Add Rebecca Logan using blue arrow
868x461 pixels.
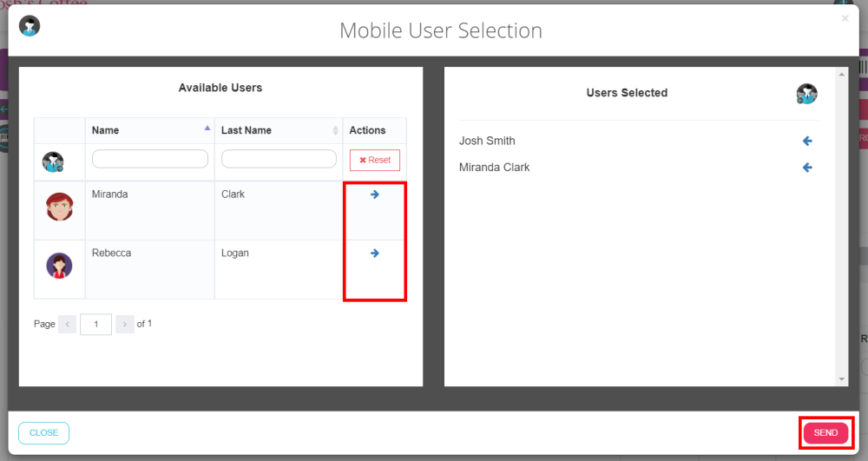[x=375, y=254]
